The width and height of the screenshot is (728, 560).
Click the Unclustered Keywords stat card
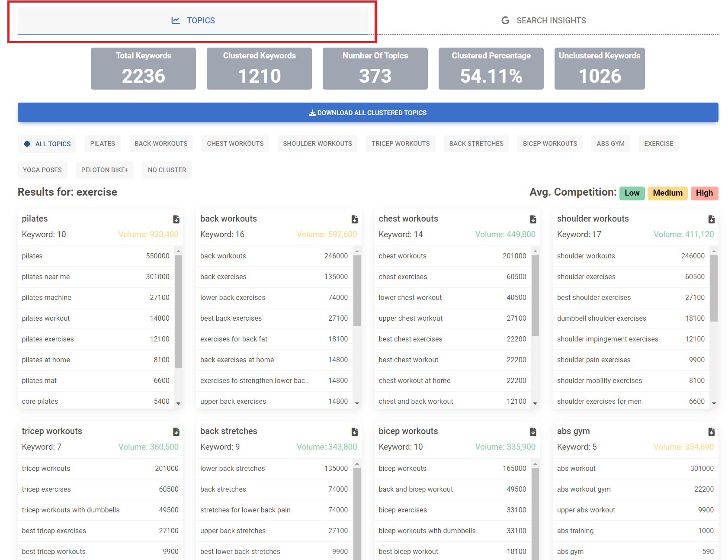(x=600, y=68)
